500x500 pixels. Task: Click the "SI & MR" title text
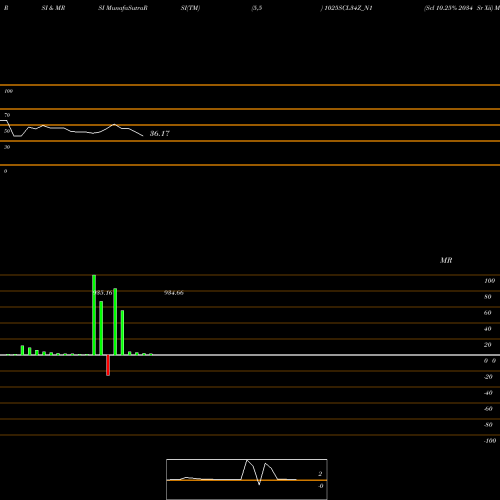pos(53,8)
